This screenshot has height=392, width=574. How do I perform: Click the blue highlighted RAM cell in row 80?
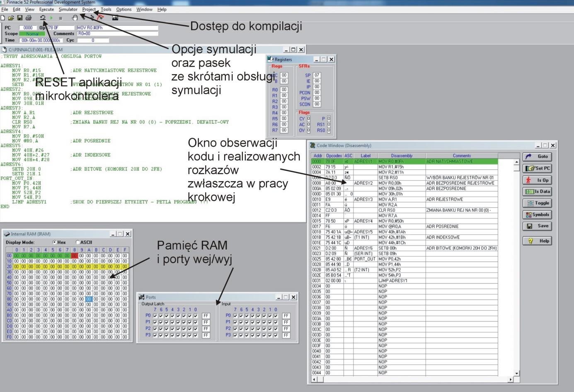88,299
